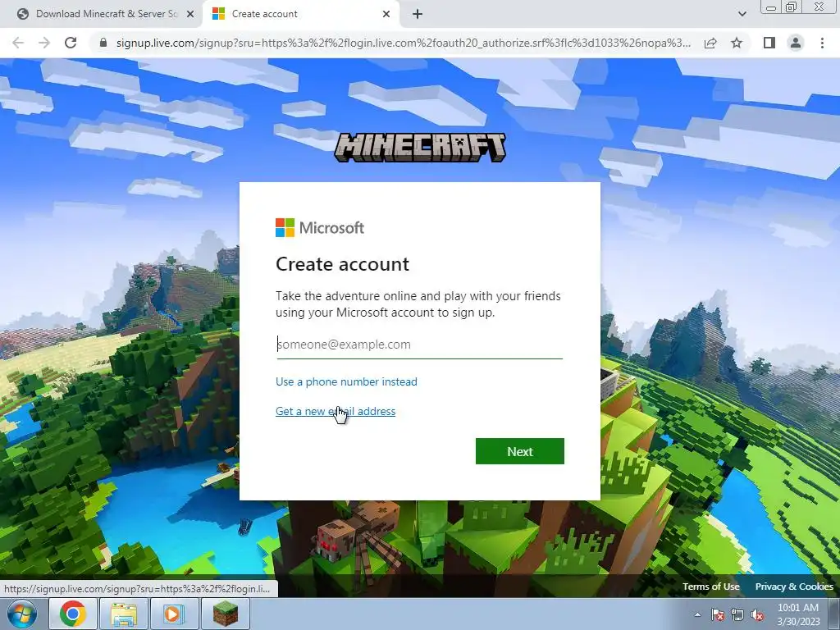Open the Windows Start menu orb
This screenshot has height=630, width=840.
click(x=22, y=614)
